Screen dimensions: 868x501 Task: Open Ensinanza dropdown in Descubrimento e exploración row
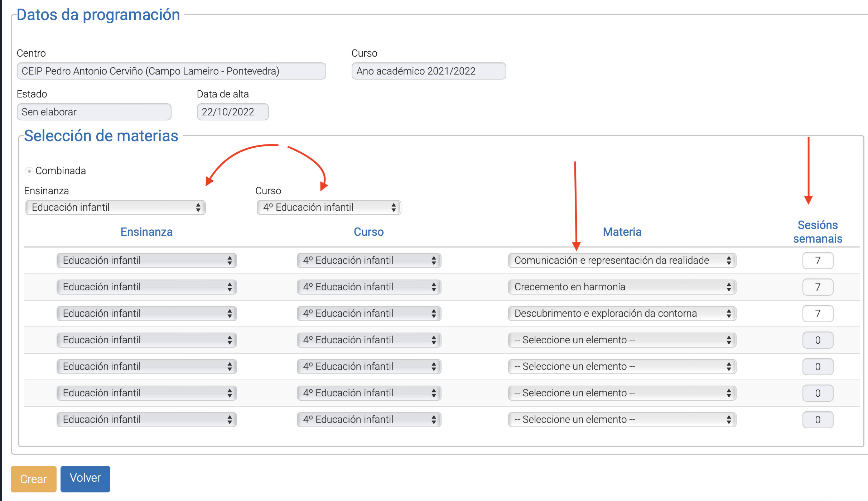click(x=146, y=314)
